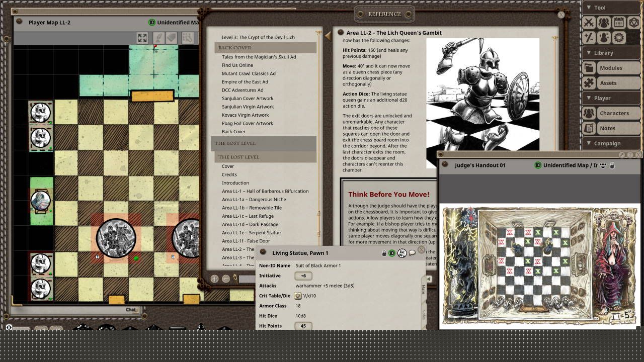The height and width of the screenshot is (362, 644).
Task: Open the dice tool icon in the Tool section
Action: [634, 23]
